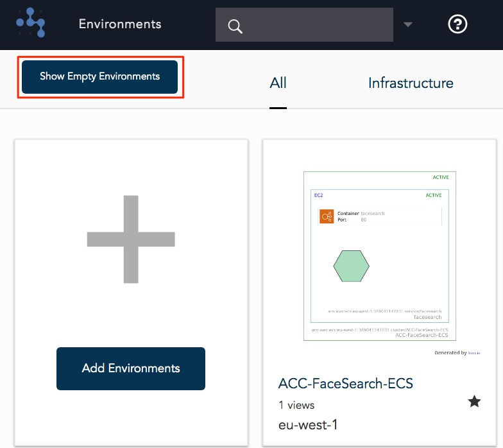
Task: Click the '1 views' text
Action: [296, 405]
